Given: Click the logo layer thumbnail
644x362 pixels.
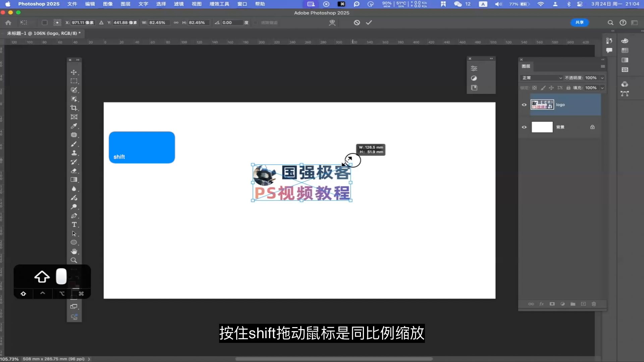Looking at the screenshot, I should tap(542, 105).
